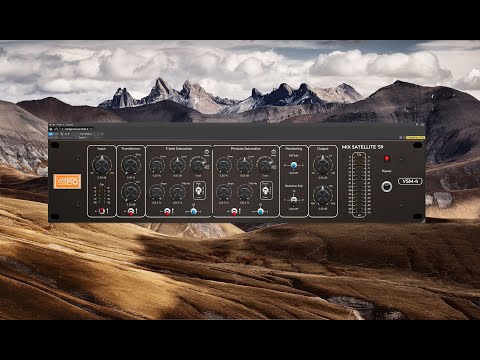Click the orange manufacturer logo
The height and width of the screenshot is (360, 480).
(x=67, y=181)
